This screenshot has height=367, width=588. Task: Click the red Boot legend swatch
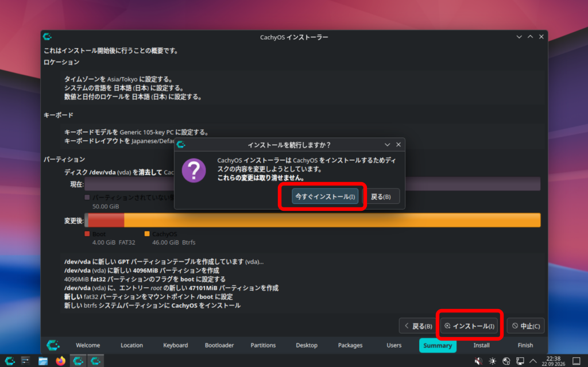click(87, 234)
